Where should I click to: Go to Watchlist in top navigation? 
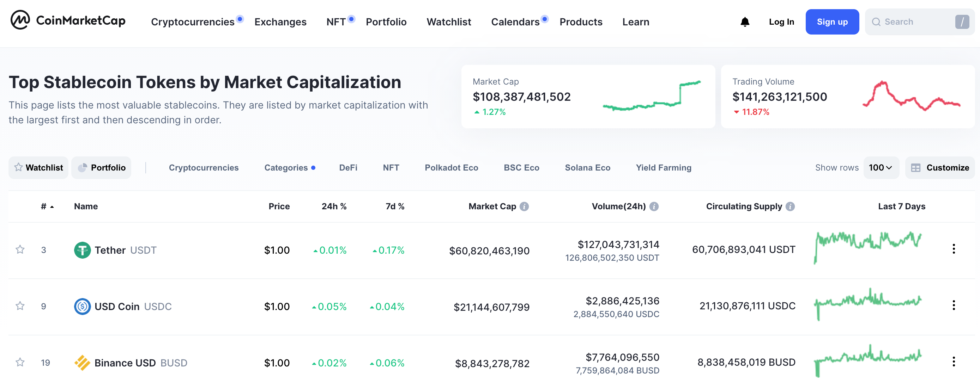click(449, 22)
